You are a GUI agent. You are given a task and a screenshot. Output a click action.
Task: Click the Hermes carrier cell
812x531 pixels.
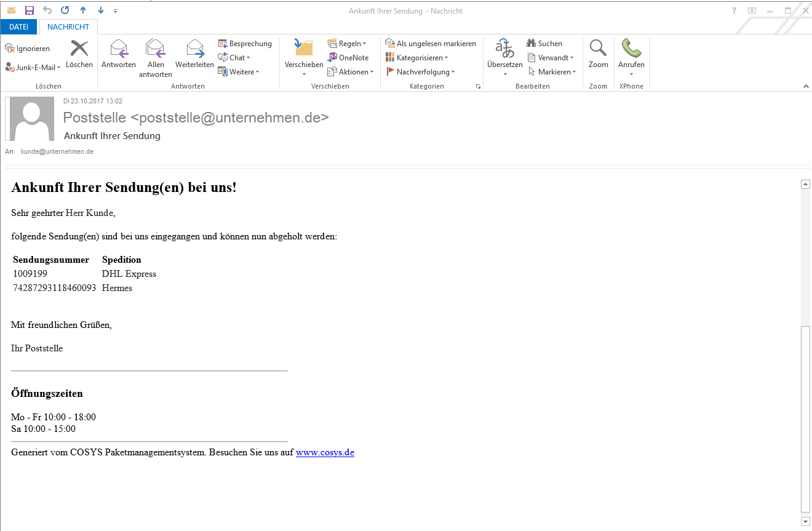click(117, 288)
